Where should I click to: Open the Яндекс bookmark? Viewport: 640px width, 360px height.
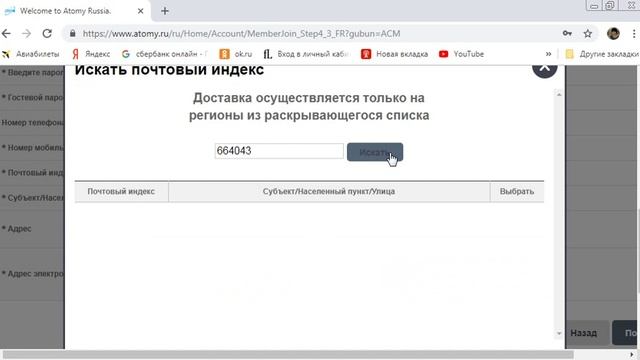[x=91, y=54]
